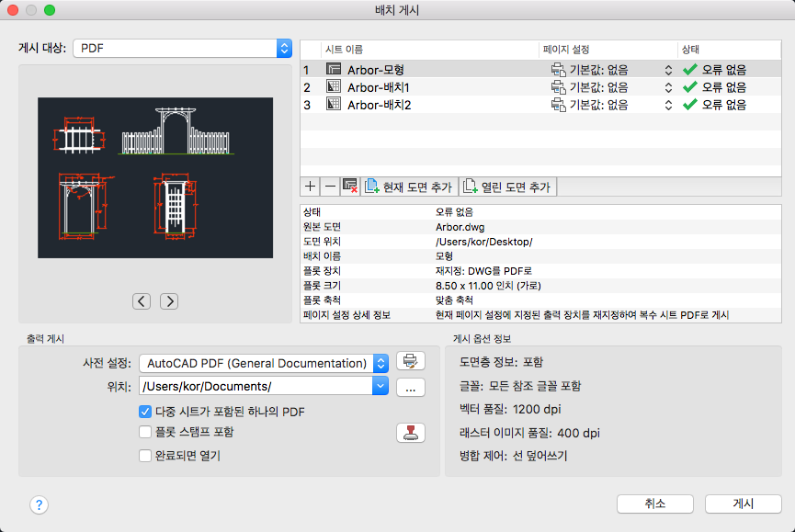
Task: Select the Arbor-배치1 sheet row
Action: coord(540,87)
